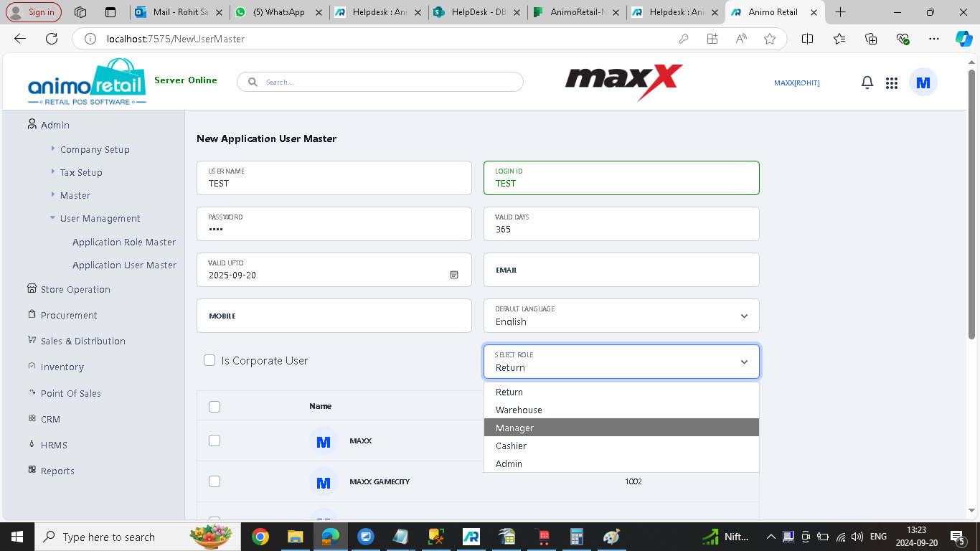Open the calendar picker in Valid Upto field
The width and height of the screenshot is (980, 551).
coord(454,275)
